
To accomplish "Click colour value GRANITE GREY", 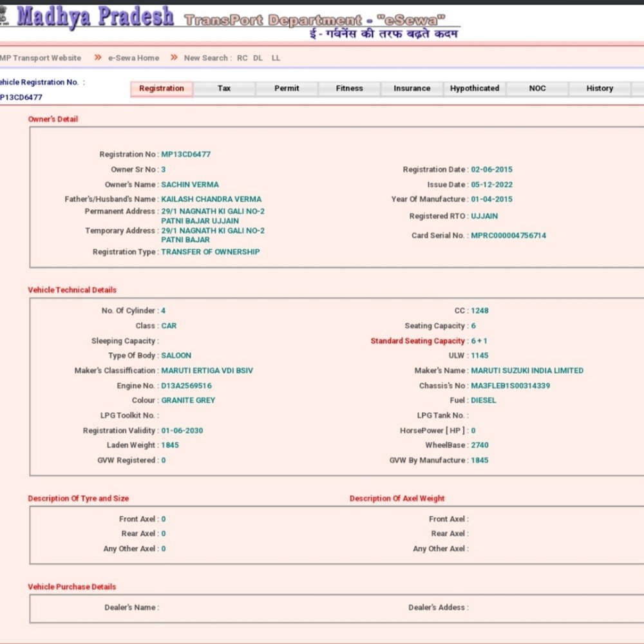I will (x=188, y=401).
